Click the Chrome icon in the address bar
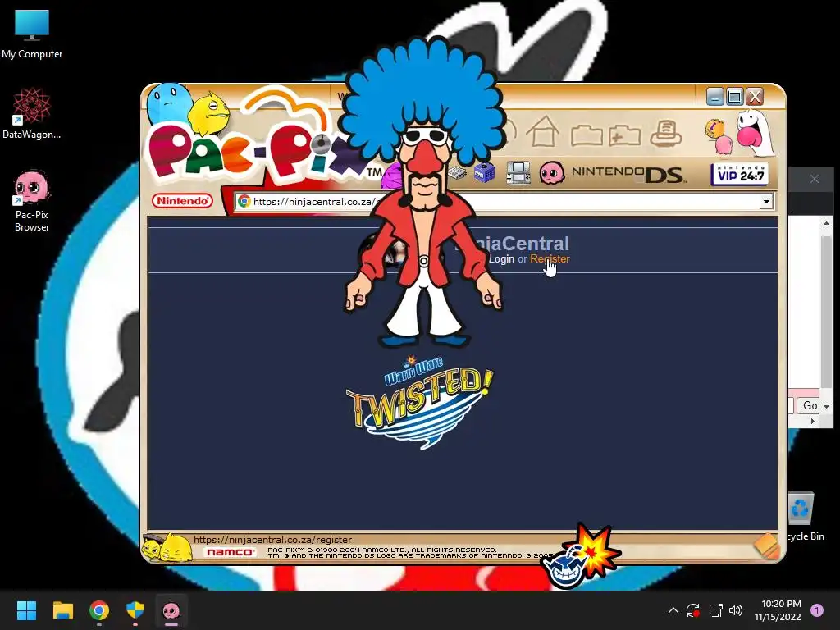 click(244, 202)
